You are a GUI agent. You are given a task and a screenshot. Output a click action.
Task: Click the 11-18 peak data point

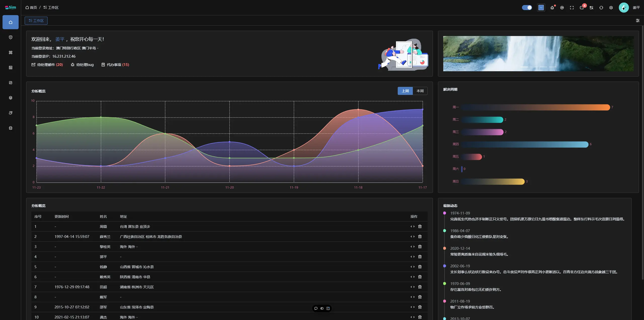click(x=358, y=110)
